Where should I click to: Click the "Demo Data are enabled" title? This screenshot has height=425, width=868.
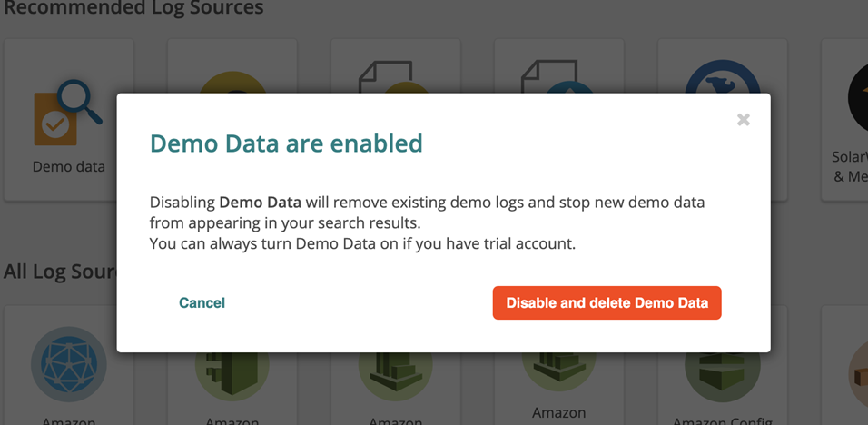pos(286,143)
